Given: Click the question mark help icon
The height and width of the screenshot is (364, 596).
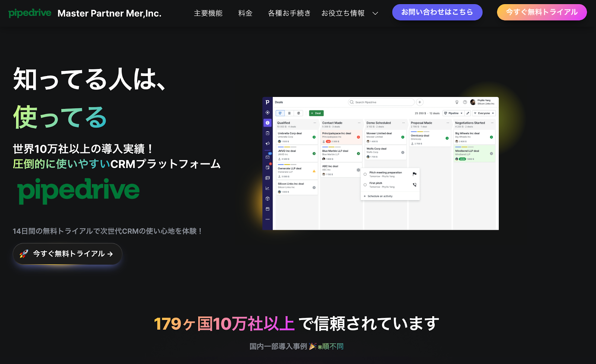Looking at the screenshot, I should click(465, 102).
